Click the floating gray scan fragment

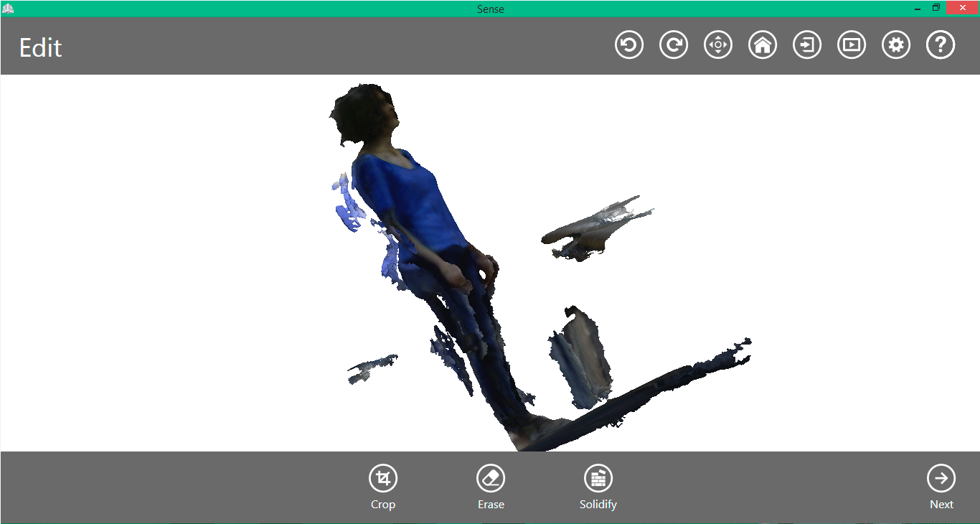pos(595,228)
